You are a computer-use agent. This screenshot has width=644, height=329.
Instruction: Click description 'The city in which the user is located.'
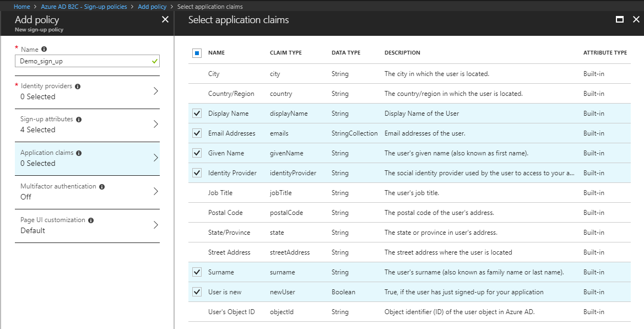coord(437,74)
